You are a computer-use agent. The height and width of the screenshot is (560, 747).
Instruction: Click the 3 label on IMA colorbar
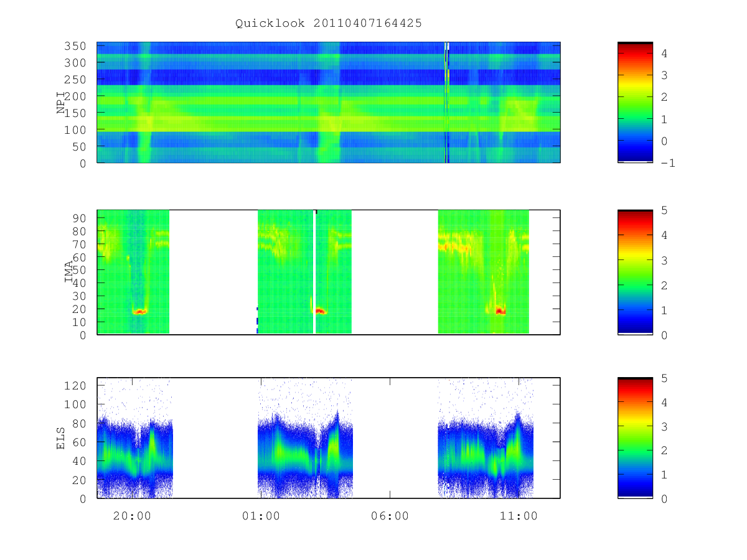664,260
